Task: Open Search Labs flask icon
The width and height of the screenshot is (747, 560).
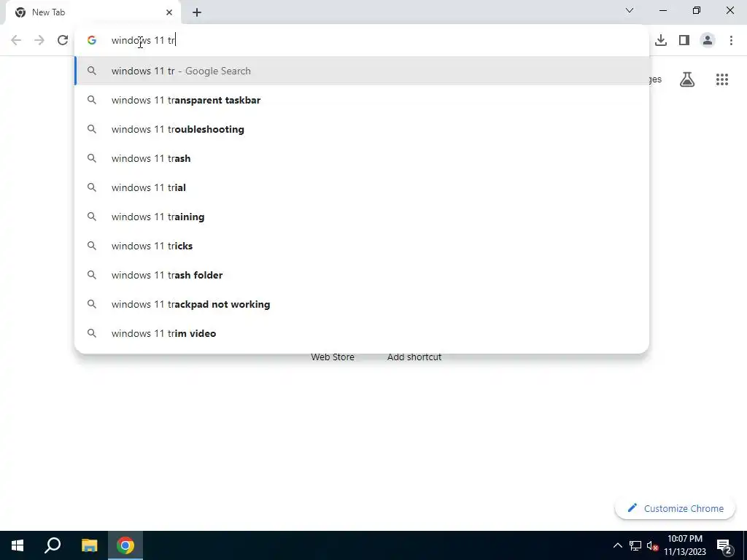Action: coord(687,79)
